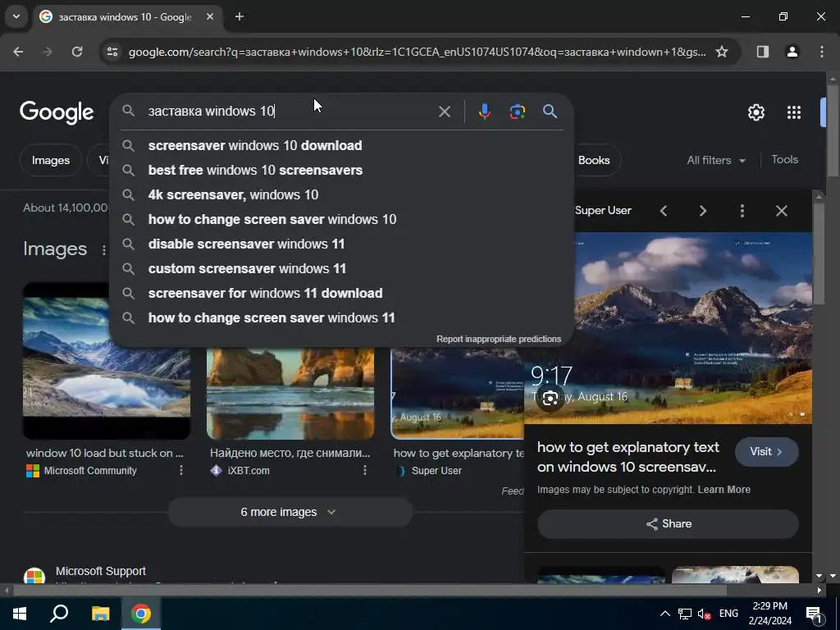Close the image preview panel
Image resolution: width=840 pixels, height=630 pixels.
(x=782, y=211)
